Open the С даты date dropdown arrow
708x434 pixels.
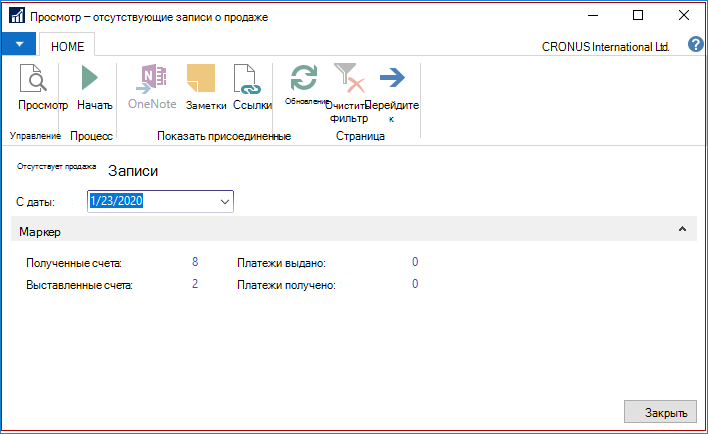[224, 201]
